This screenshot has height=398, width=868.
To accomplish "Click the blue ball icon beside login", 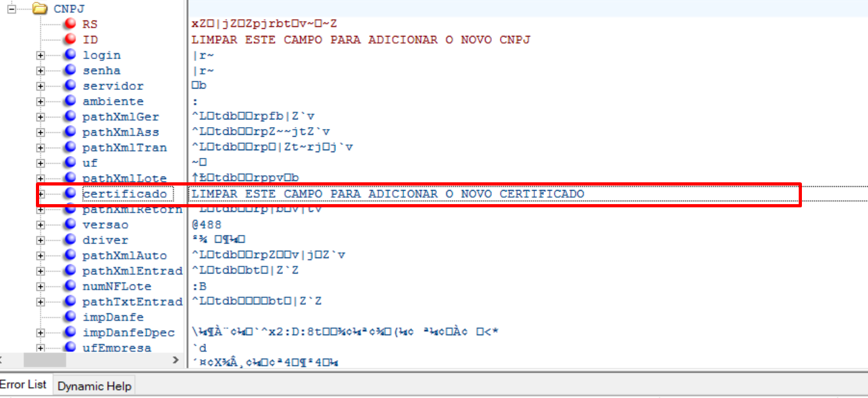I will 70,55.
